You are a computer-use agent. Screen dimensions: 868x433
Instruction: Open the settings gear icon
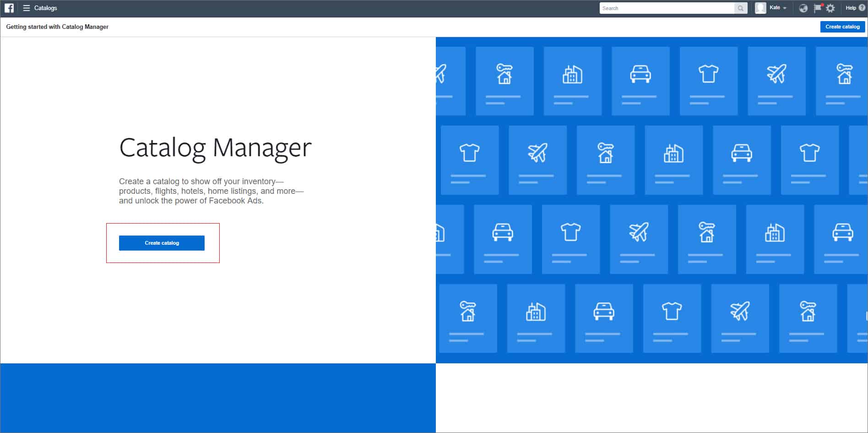[x=830, y=8]
